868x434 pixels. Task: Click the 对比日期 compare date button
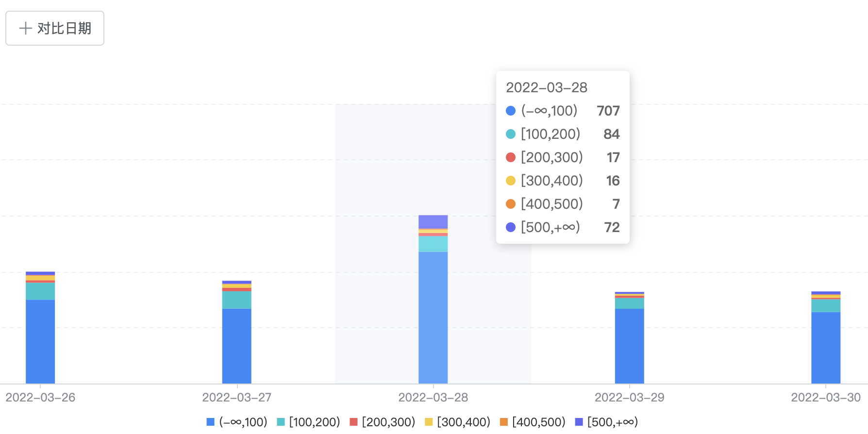tap(55, 28)
